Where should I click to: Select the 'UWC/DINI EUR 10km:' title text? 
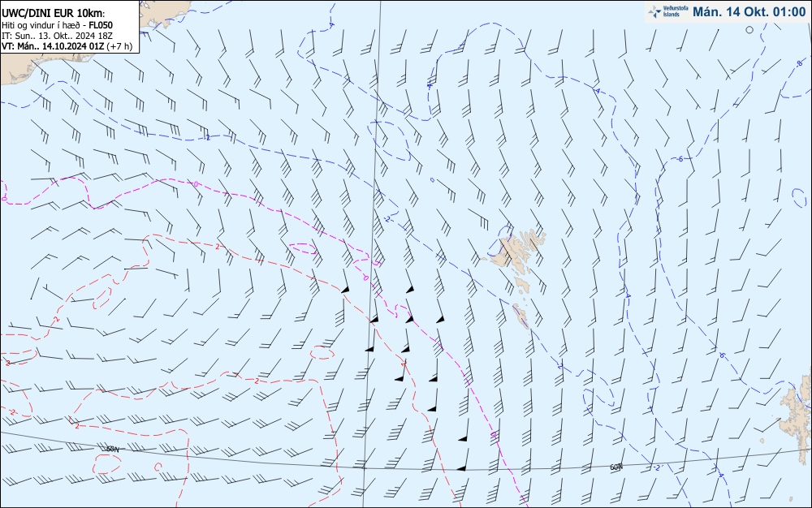pyautogui.click(x=53, y=14)
